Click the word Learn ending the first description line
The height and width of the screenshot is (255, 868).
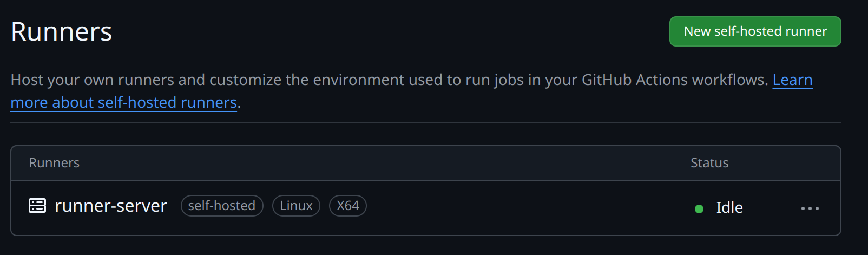click(792, 80)
